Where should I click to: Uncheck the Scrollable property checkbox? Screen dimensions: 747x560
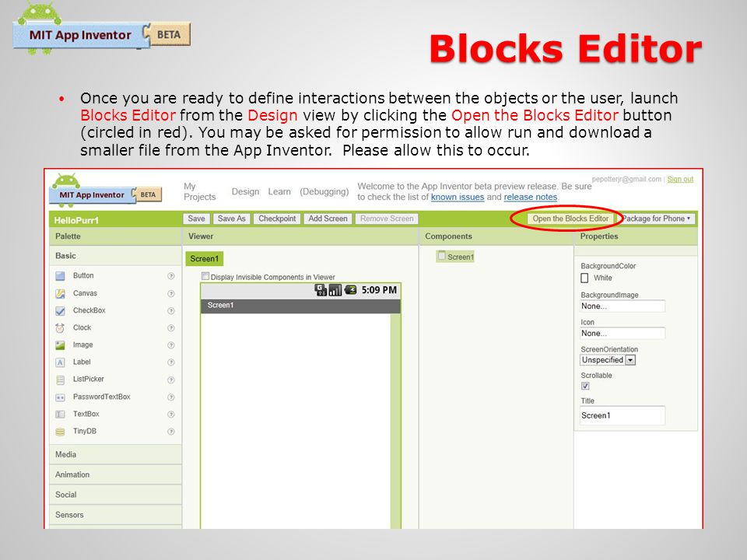click(585, 387)
